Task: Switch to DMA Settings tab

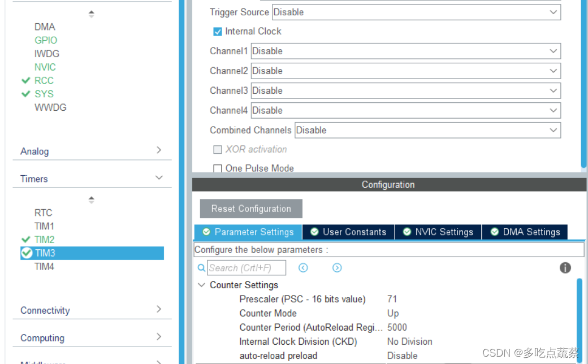Action: [x=525, y=232]
